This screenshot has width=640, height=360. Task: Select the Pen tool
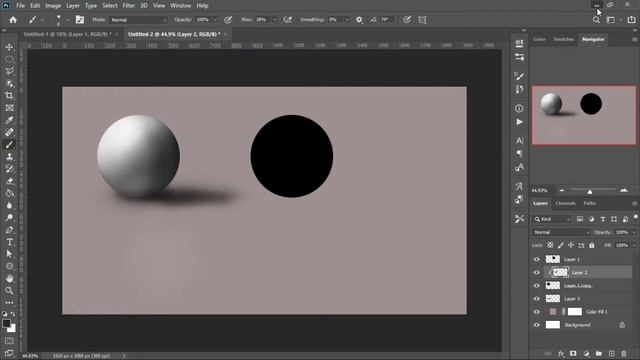click(x=9, y=230)
